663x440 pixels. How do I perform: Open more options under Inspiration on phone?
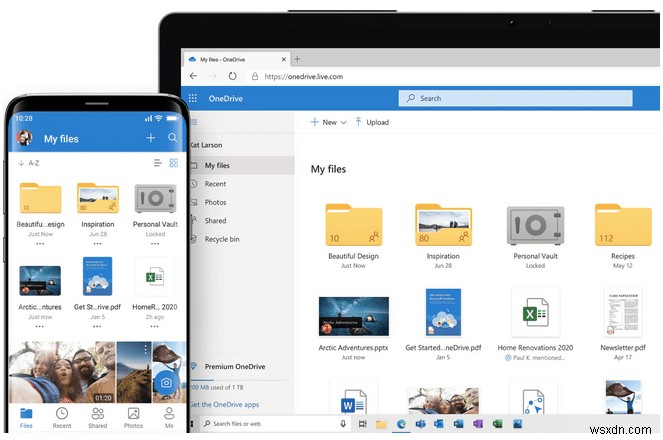97,244
